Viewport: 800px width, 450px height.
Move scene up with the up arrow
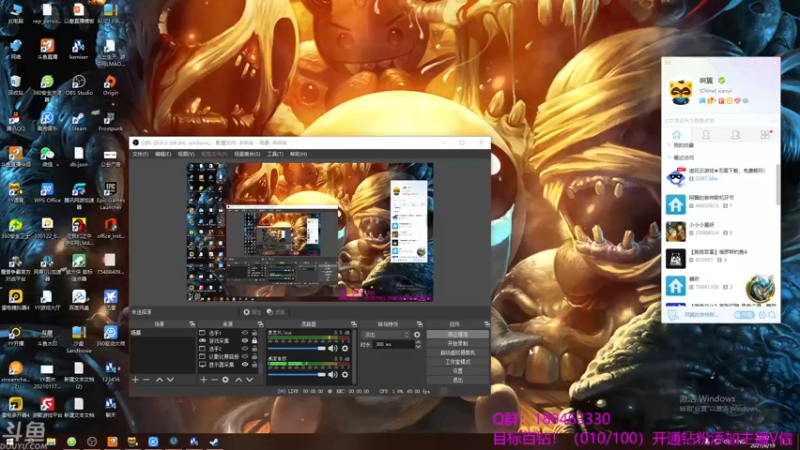click(x=159, y=380)
